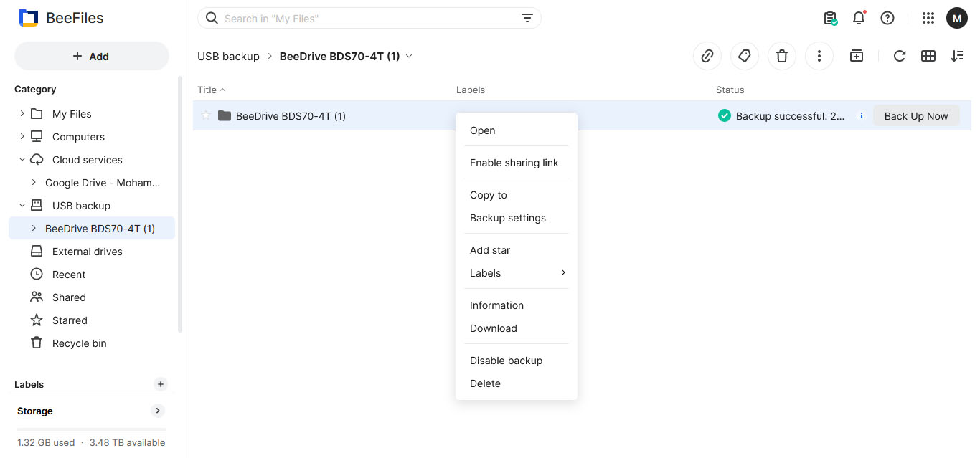The image size is (980, 458).
Task: Open the BeeDrive breadcrumb dropdown arrow
Action: click(x=410, y=56)
